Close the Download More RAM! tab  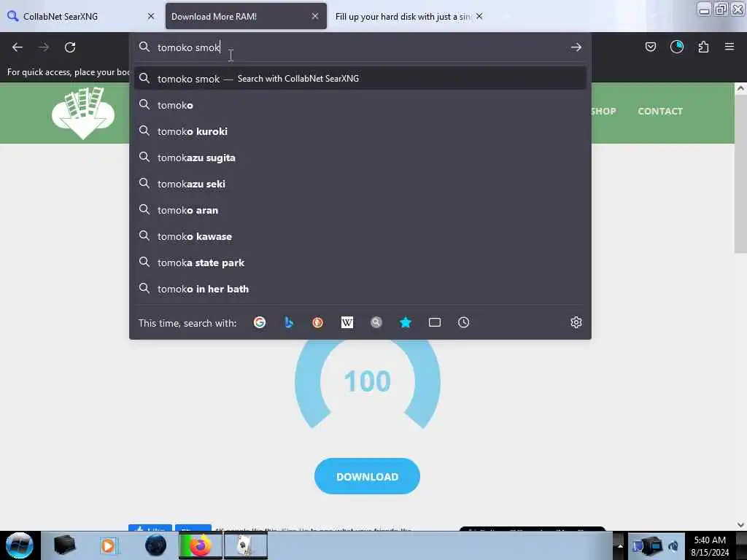[315, 16]
